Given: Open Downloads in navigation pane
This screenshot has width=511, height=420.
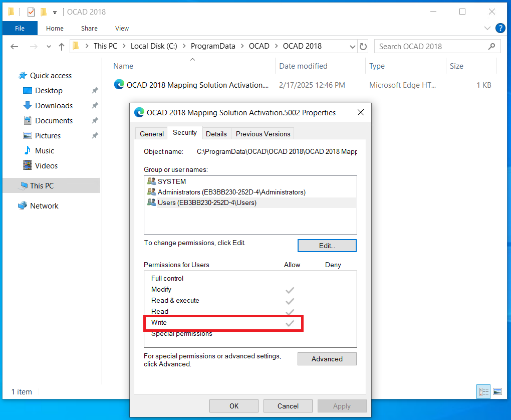Looking at the screenshot, I should pyautogui.click(x=54, y=106).
